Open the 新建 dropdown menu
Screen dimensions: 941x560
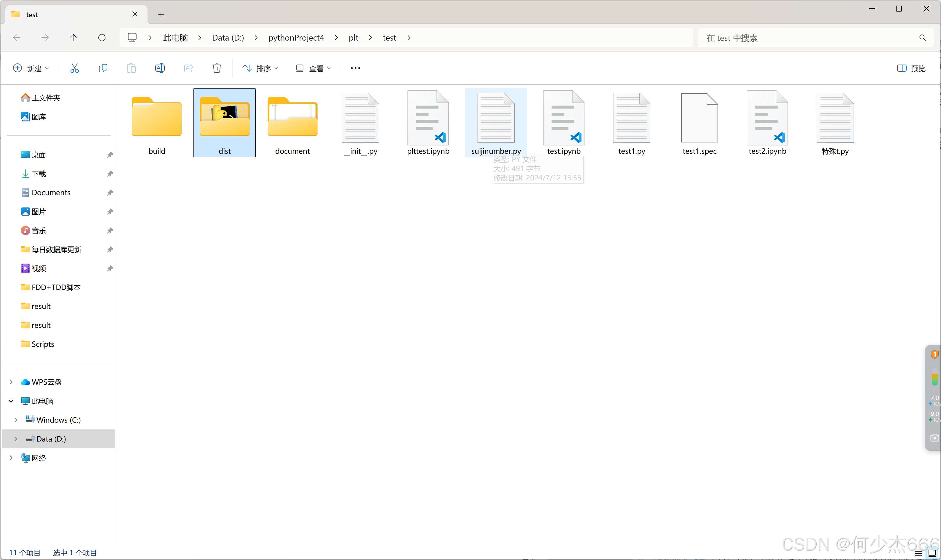click(x=31, y=68)
